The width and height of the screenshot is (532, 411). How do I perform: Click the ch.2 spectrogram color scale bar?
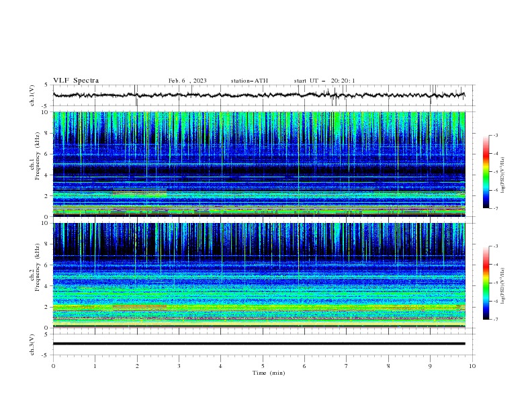pyautogui.click(x=486, y=283)
